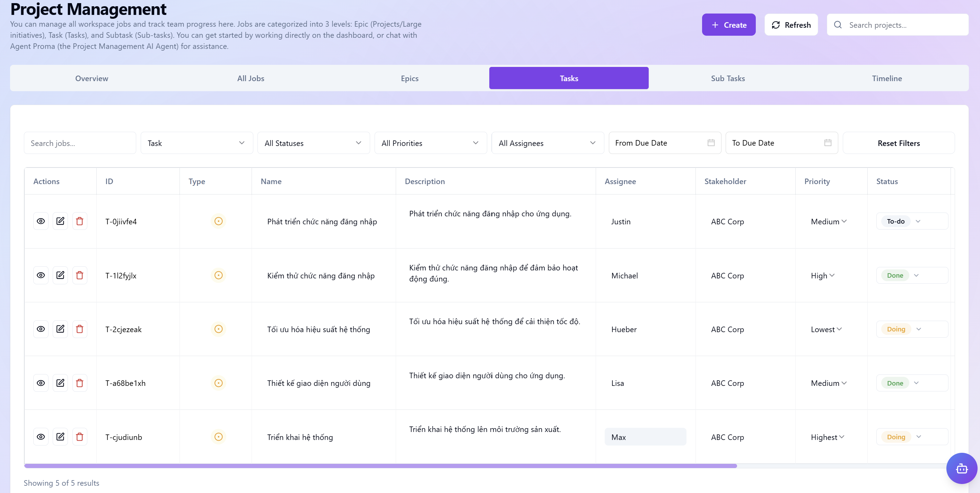Open Agent Proma chat assistant
Screen dimensions: 980x493
(x=961, y=468)
